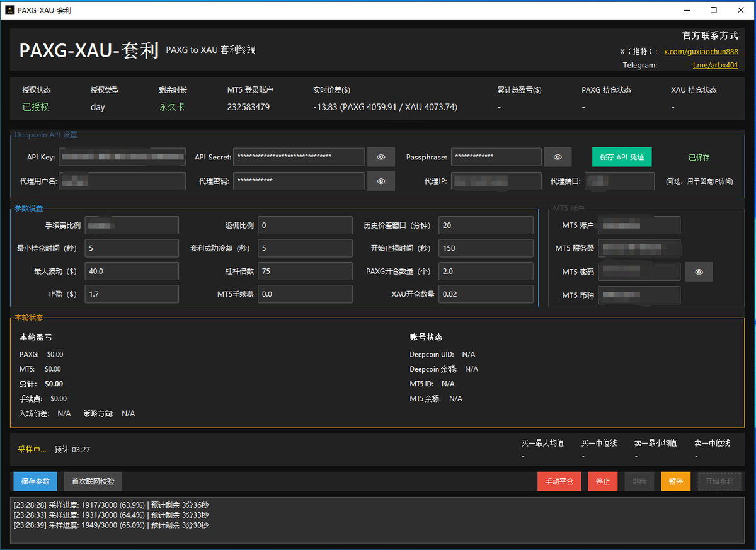Viewport: 756px width, 550px height.
Task: Click the 保存参数 button
Action: [x=35, y=481]
